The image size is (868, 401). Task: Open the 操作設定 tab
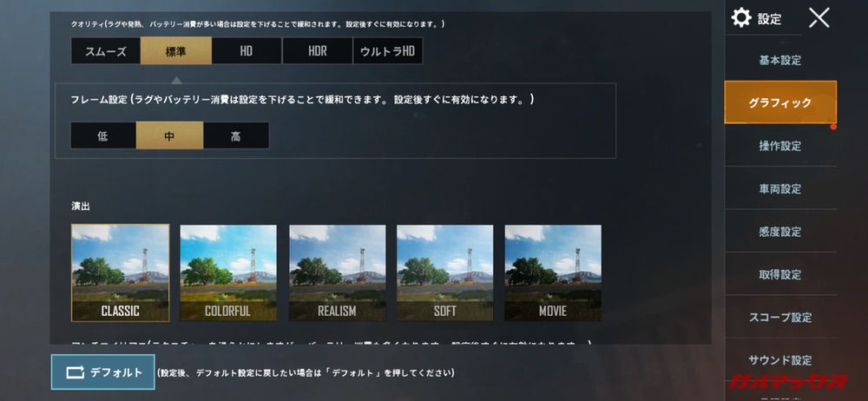point(780,146)
